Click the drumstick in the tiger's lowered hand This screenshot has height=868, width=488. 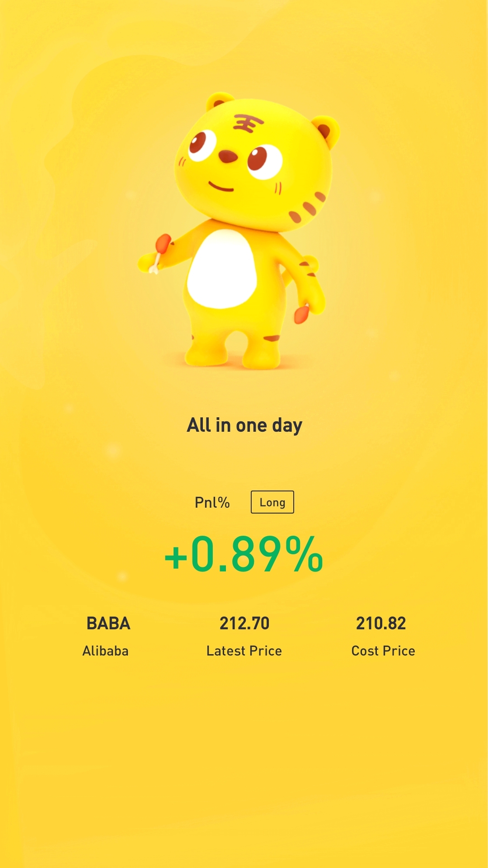tap(301, 314)
